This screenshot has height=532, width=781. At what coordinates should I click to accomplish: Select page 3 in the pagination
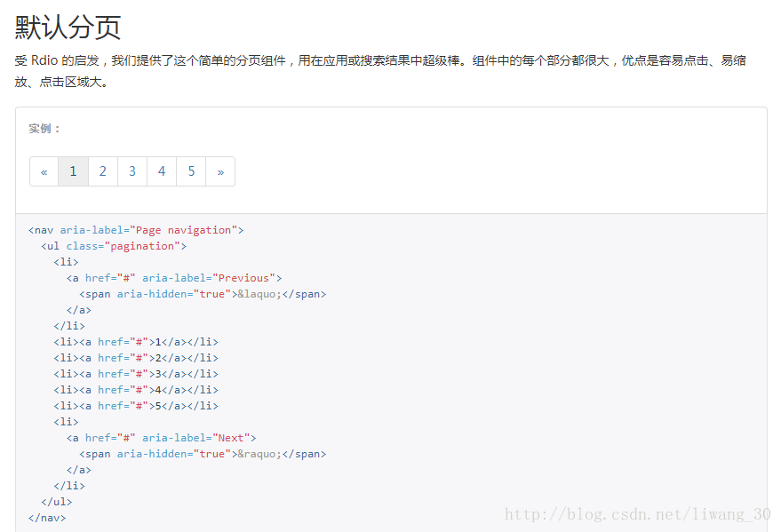132,171
